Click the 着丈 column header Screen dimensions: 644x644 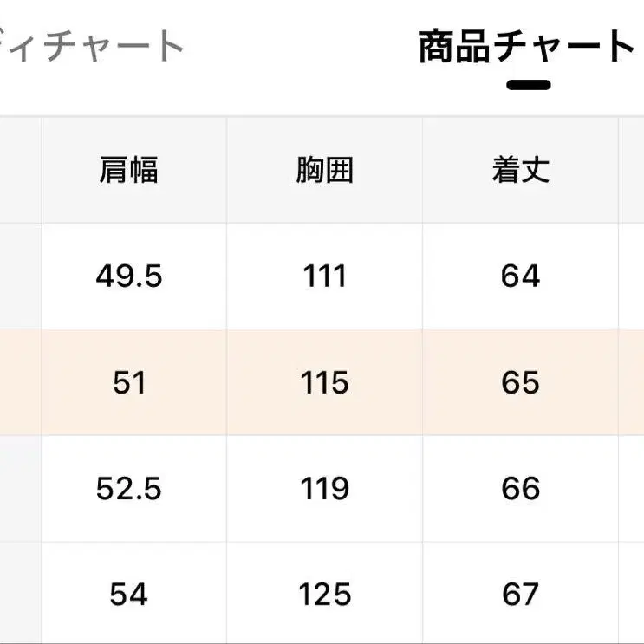click(520, 171)
